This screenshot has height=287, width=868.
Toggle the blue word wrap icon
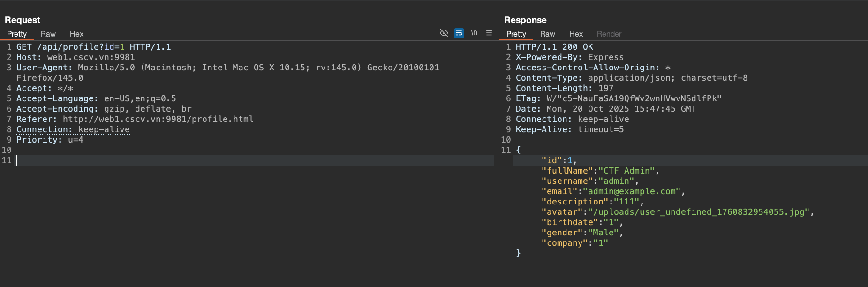coord(459,33)
